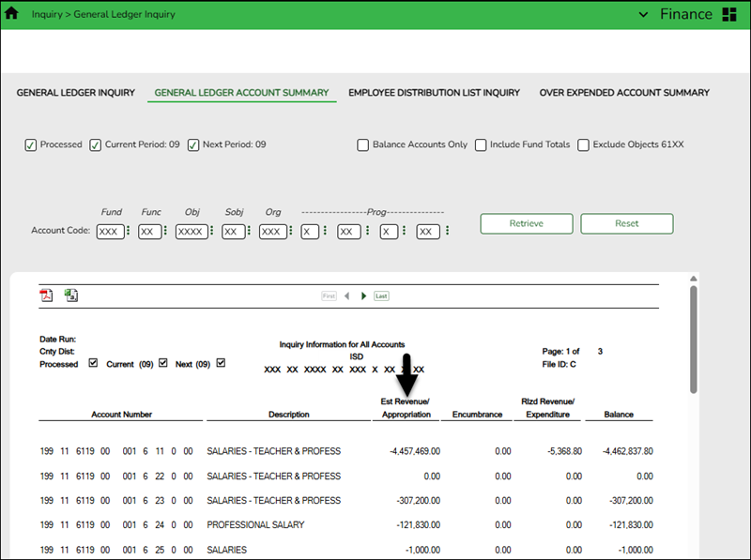751x560 pixels.
Task: Export the inquiry results to PDF
Action: [x=45, y=294]
